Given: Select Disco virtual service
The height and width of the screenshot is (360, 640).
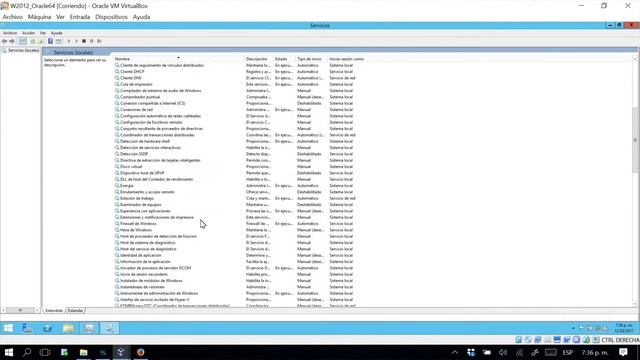Looking at the screenshot, I should 131,167.
